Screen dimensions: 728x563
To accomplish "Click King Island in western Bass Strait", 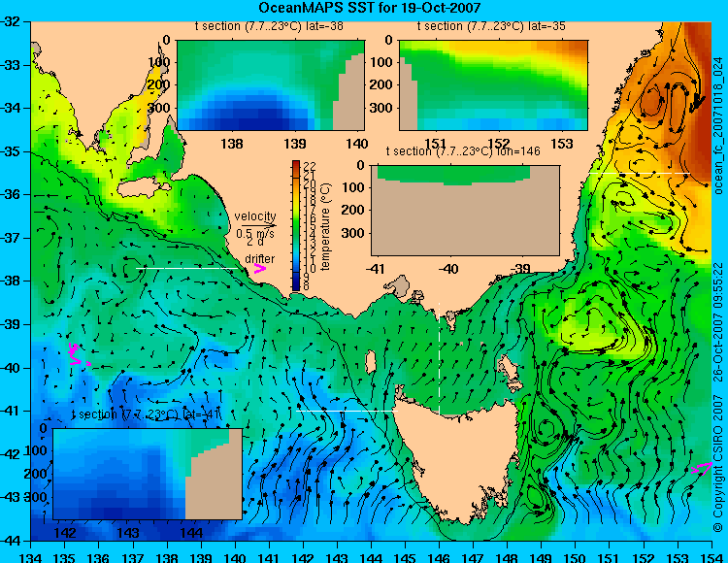I will (371, 362).
